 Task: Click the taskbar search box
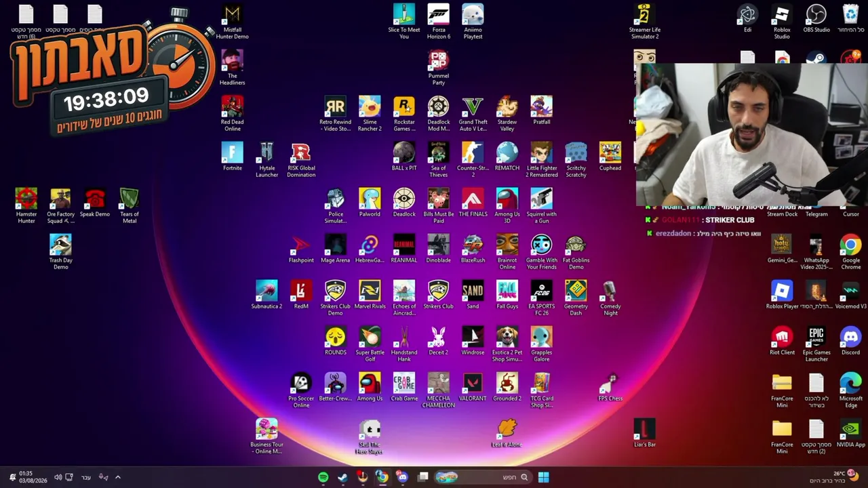point(484,477)
